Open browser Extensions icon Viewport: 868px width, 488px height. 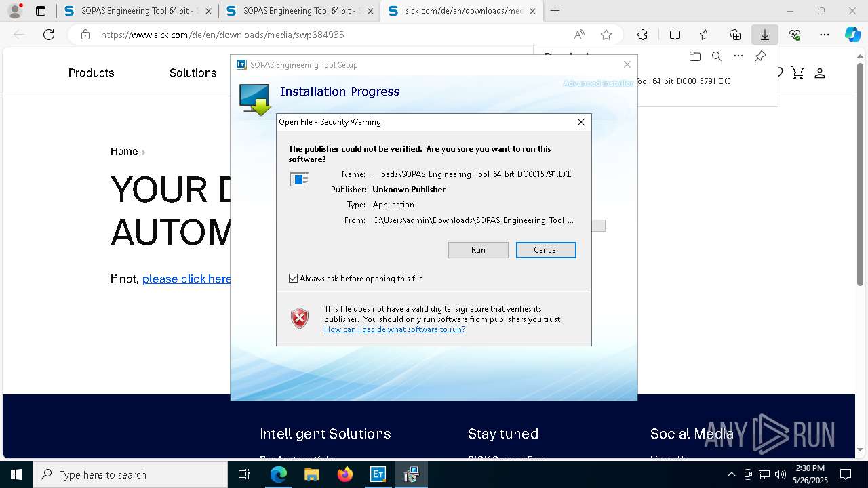click(642, 35)
